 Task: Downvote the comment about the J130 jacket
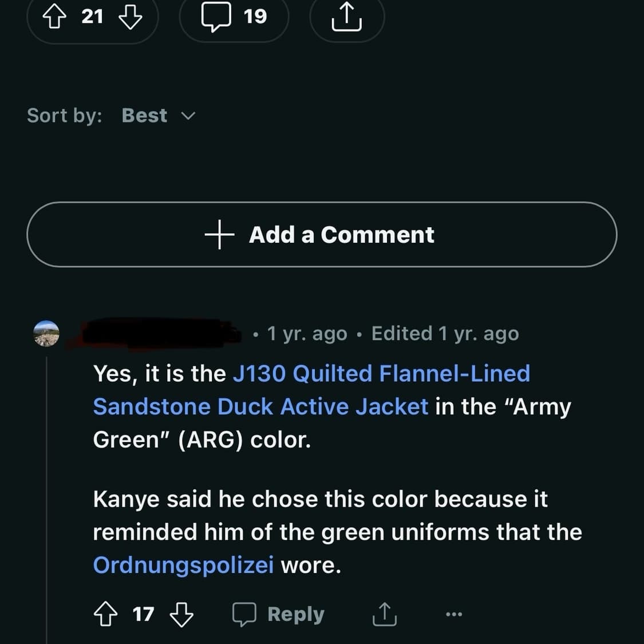pyautogui.click(x=181, y=615)
